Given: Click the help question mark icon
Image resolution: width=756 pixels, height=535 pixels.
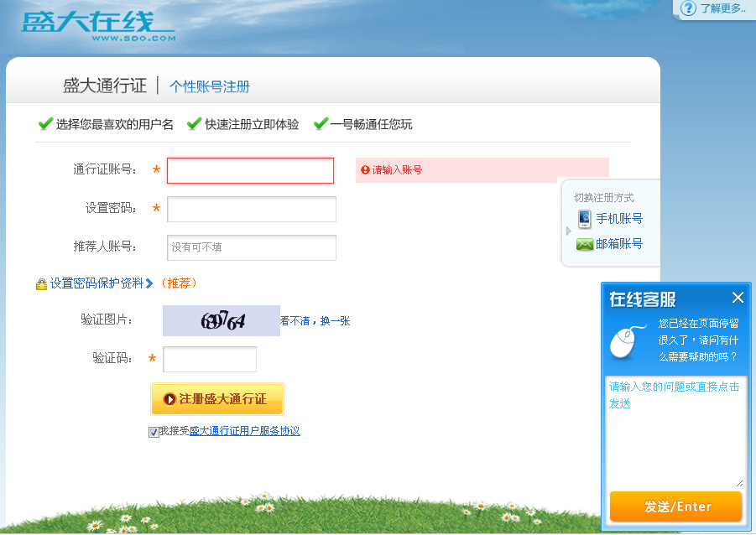Looking at the screenshot, I should 688,8.
